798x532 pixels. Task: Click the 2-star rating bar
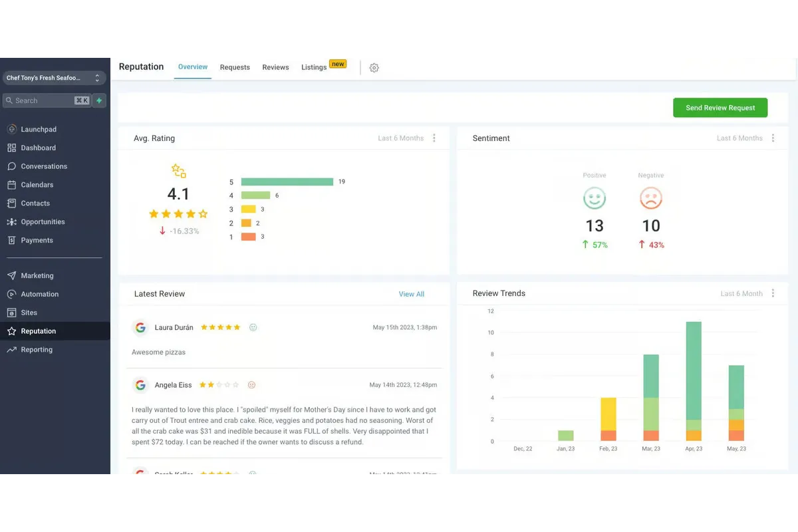[246, 223]
